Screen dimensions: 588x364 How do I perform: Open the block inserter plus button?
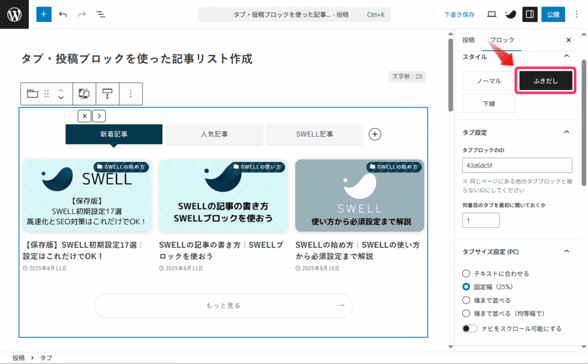44,14
